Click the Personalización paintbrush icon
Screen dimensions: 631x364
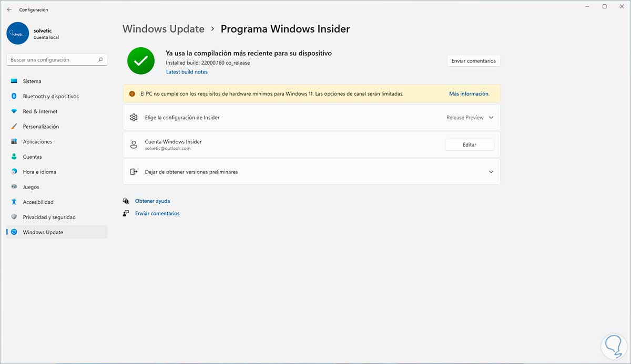(14, 127)
